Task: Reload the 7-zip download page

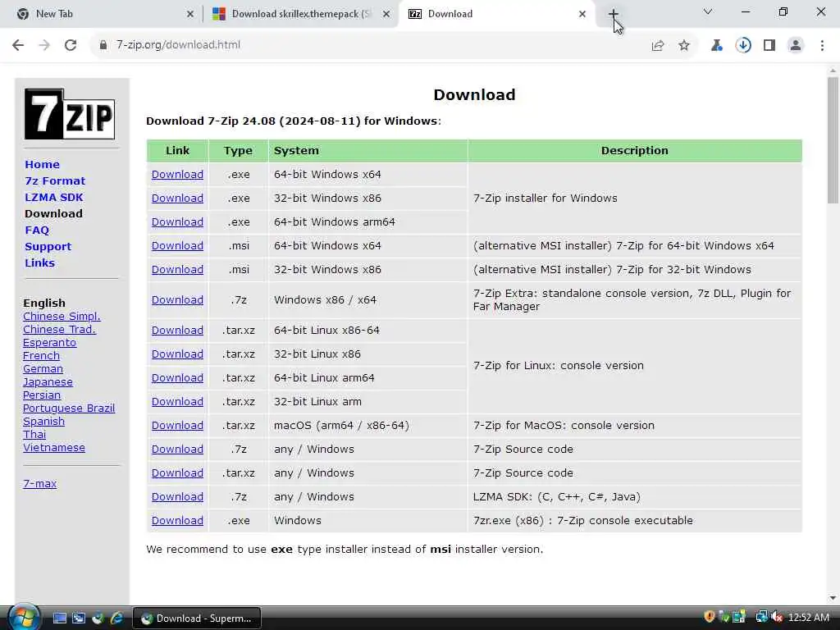Action: (x=71, y=45)
